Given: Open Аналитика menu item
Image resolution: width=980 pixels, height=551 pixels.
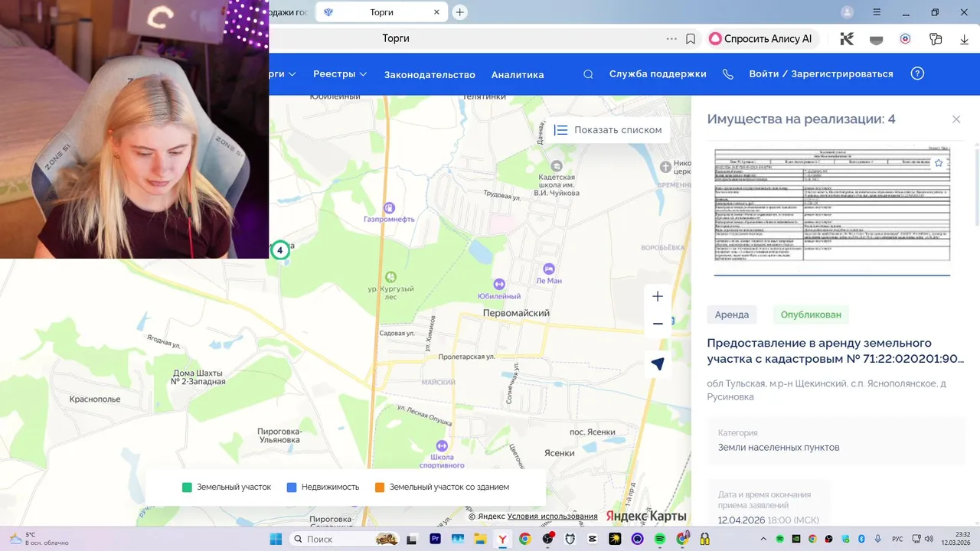Looking at the screenshot, I should [x=518, y=74].
